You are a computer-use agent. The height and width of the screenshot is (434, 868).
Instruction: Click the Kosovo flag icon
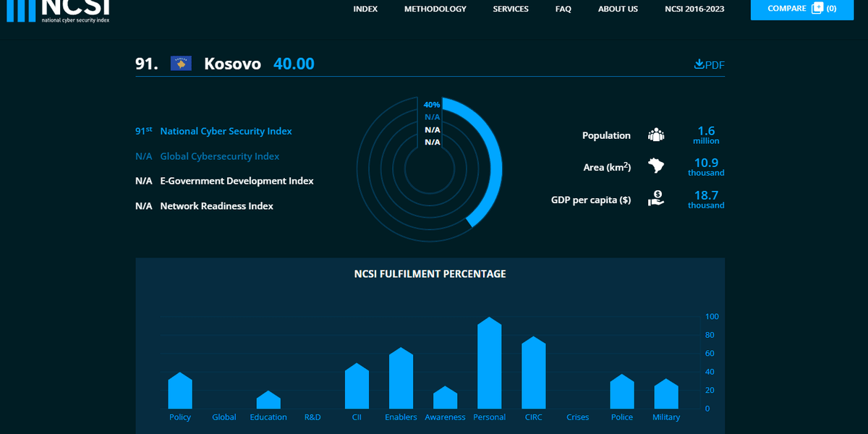click(181, 64)
